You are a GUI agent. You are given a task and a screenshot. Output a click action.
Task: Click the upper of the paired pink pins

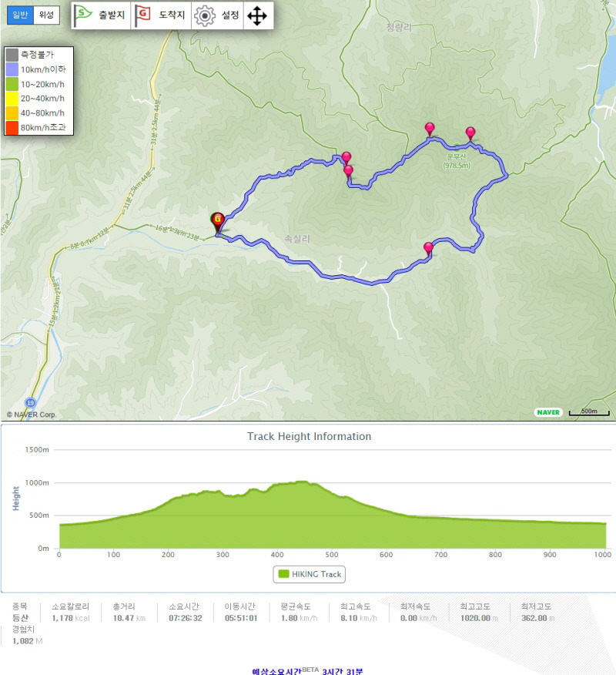(346, 158)
